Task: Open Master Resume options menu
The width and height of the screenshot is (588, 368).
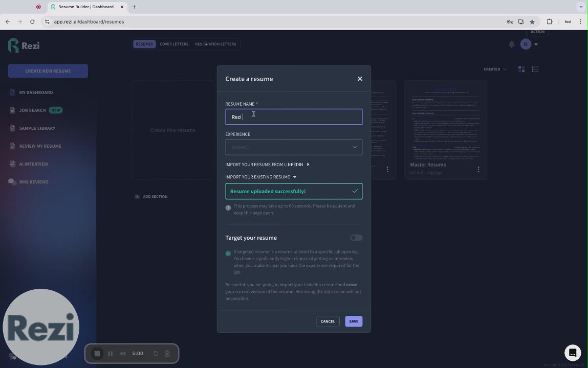Action: click(478, 169)
